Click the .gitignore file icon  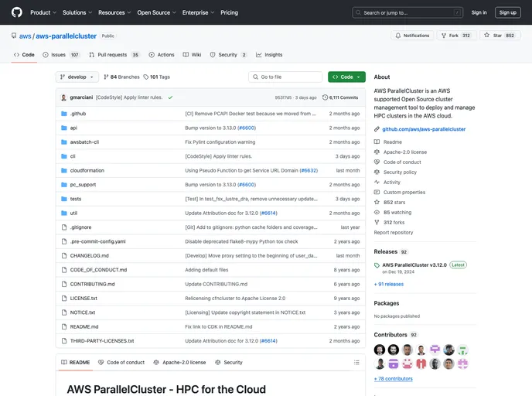[63, 227]
